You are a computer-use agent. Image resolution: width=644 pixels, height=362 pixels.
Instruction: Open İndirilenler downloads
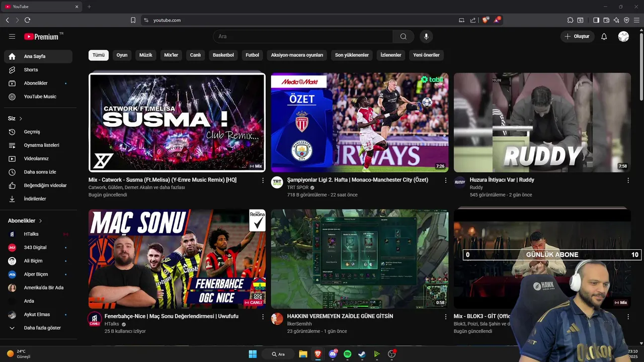(x=38, y=199)
